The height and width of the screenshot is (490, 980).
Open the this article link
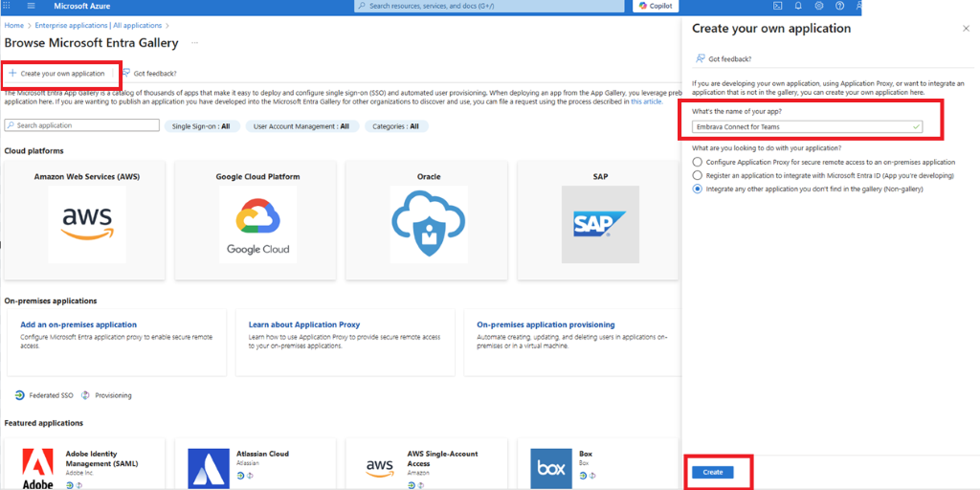tap(646, 101)
